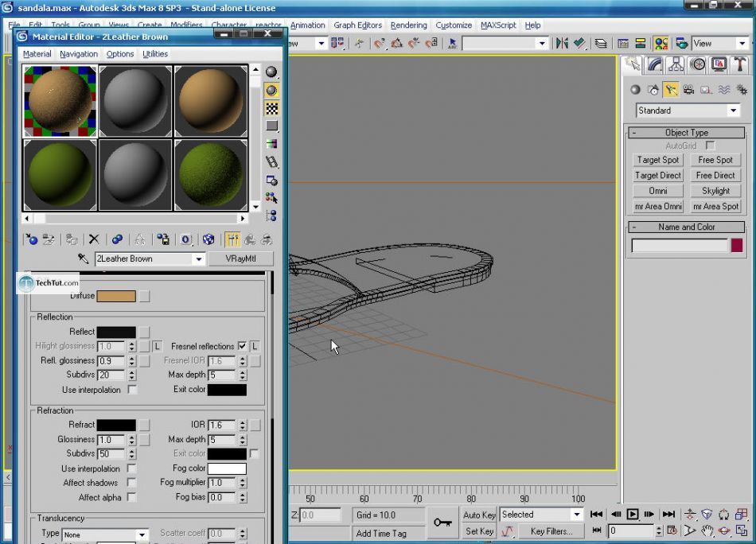Open the Motion panel tab
The width and height of the screenshot is (756, 544).
tap(698, 64)
